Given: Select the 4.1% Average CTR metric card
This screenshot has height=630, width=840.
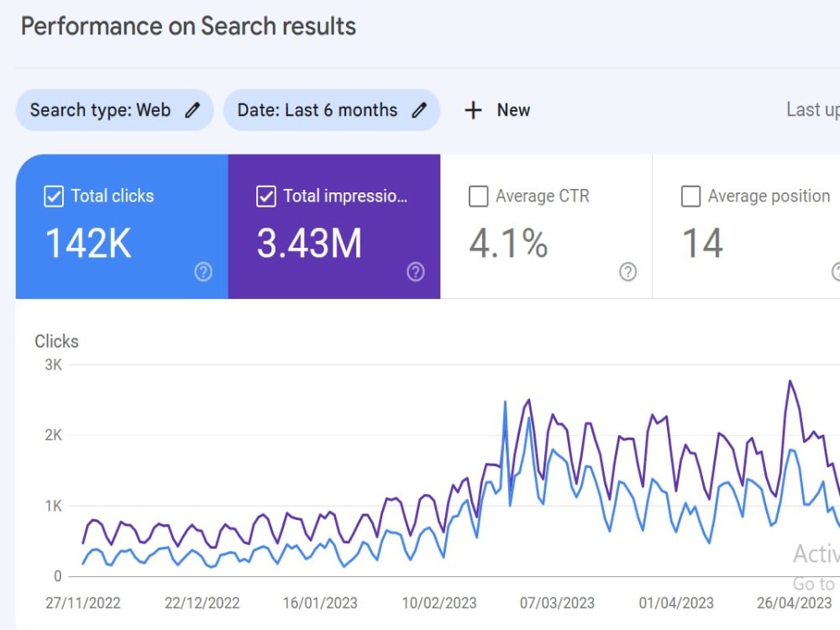Looking at the screenshot, I should pyautogui.click(x=547, y=227).
